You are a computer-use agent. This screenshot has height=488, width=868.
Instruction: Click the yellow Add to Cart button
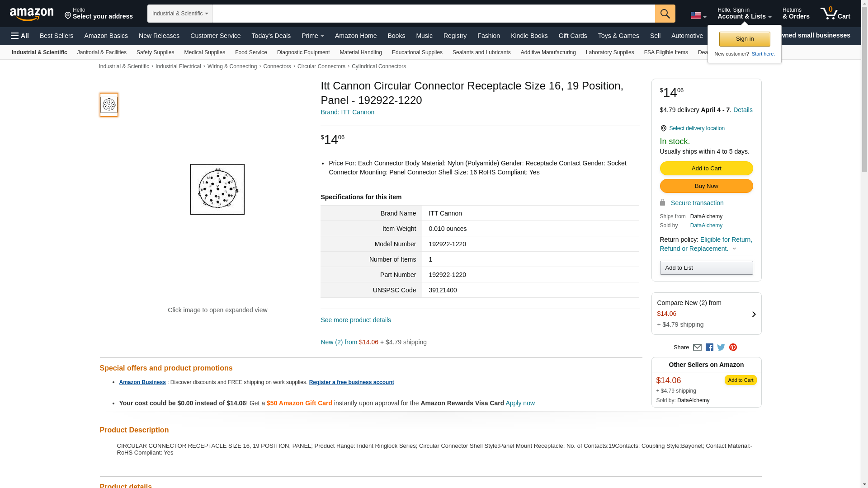point(706,169)
